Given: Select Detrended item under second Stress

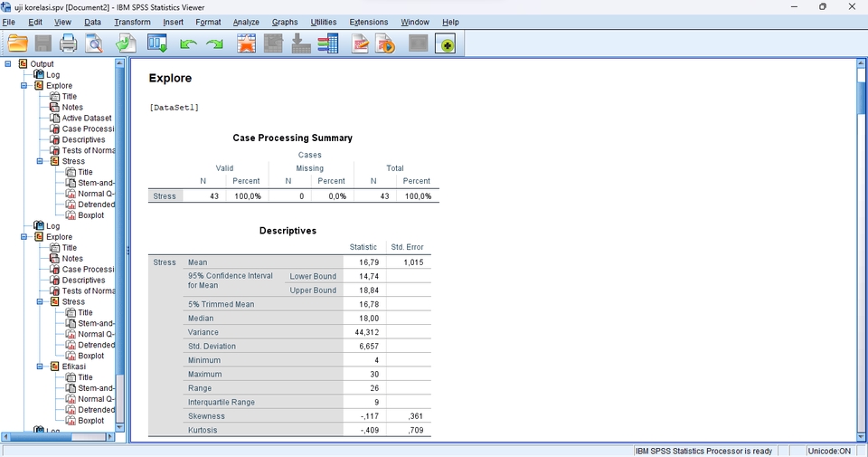Looking at the screenshot, I should click(x=97, y=345).
